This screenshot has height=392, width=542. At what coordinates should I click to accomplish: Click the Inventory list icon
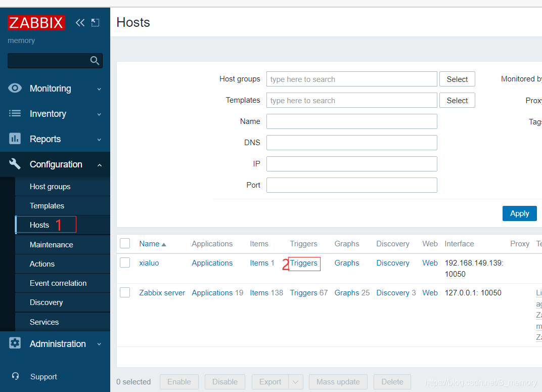pos(15,113)
